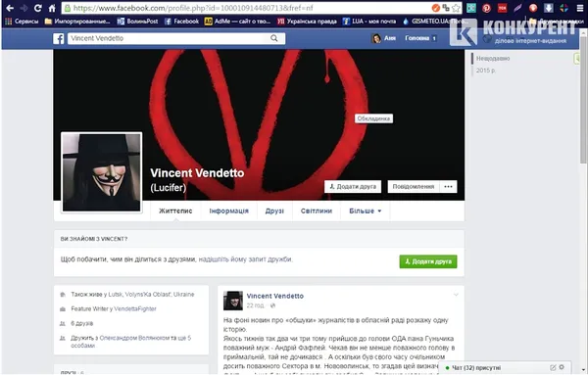588x375 pixels.
Task: Open the Сервисы apps shortcut
Action: tap(22, 22)
